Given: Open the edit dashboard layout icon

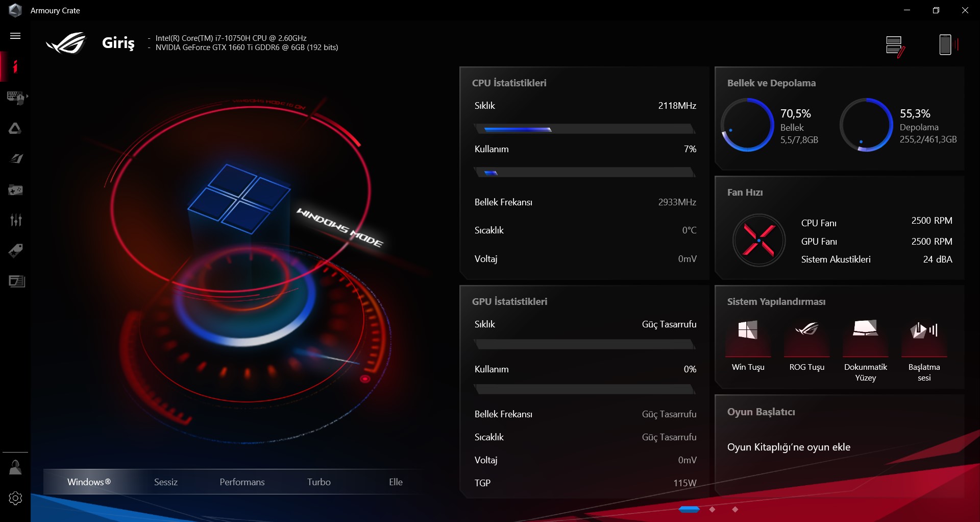Looking at the screenshot, I should pyautogui.click(x=895, y=46).
